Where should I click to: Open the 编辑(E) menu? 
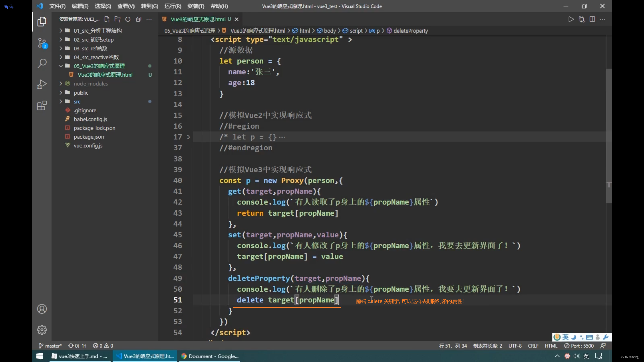click(x=80, y=6)
